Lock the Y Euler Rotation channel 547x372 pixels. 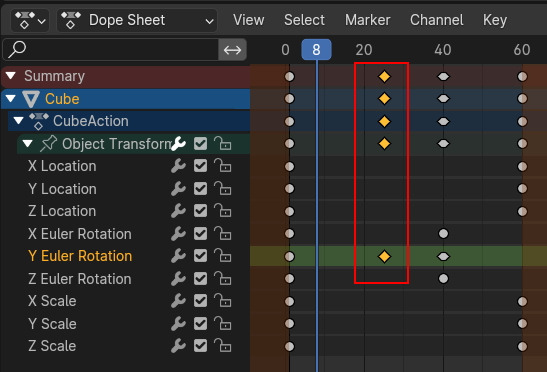(x=223, y=256)
